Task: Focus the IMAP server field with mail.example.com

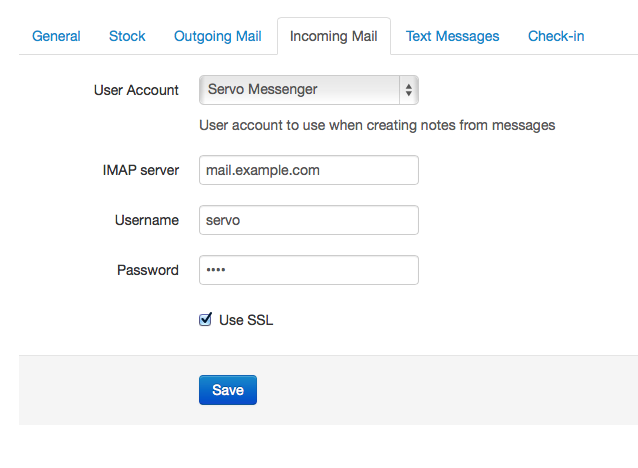Action: tap(308, 170)
